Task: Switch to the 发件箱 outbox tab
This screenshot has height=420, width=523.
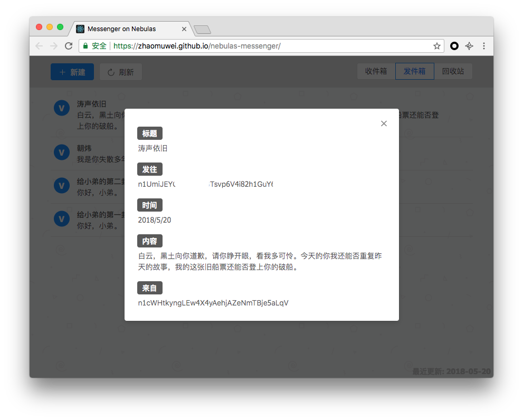Action: (x=415, y=71)
